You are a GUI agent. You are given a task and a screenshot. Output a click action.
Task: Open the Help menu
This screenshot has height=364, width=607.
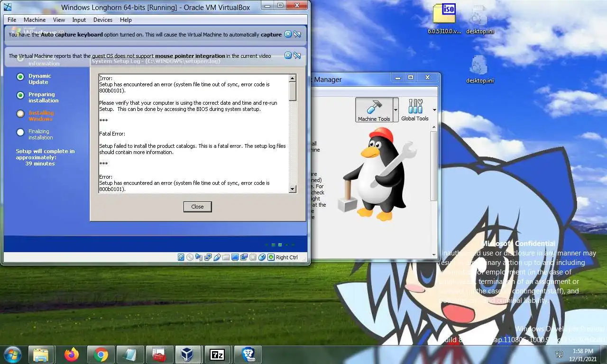(126, 20)
